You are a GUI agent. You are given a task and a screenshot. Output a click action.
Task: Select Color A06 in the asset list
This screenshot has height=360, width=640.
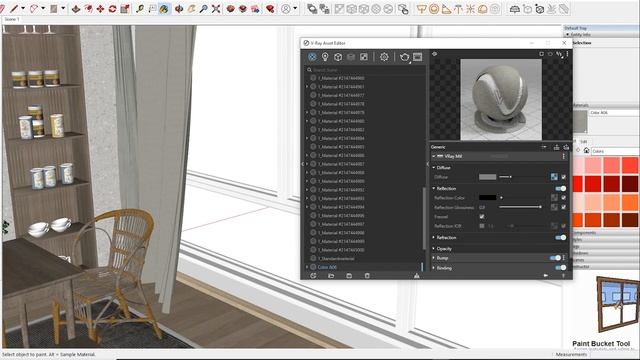pos(327,267)
